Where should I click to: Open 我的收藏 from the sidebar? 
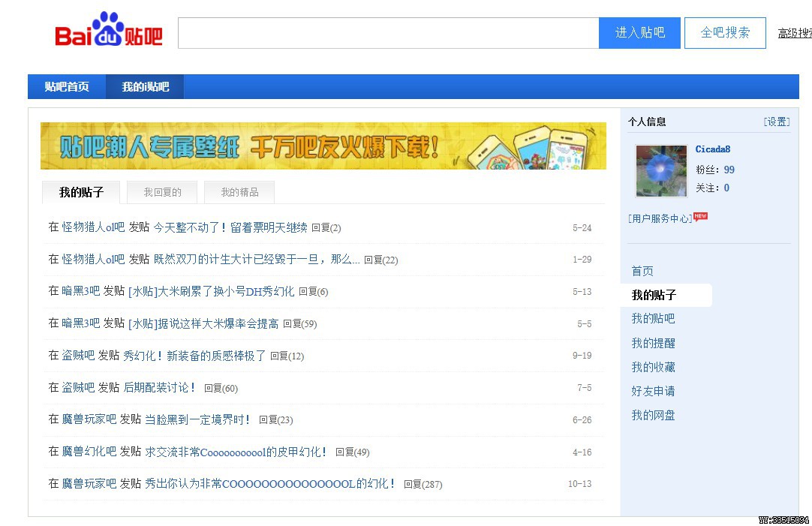653,366
